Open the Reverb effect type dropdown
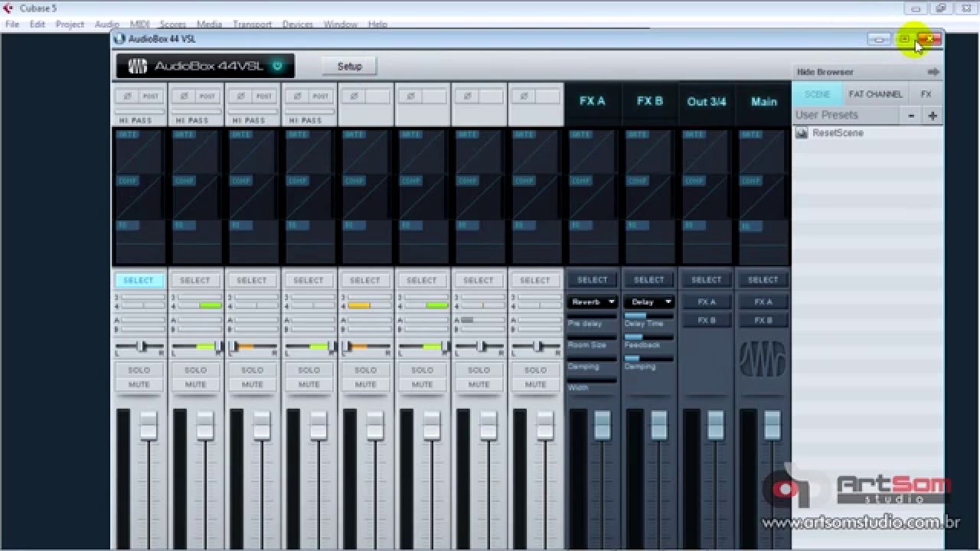 [592, 302]
